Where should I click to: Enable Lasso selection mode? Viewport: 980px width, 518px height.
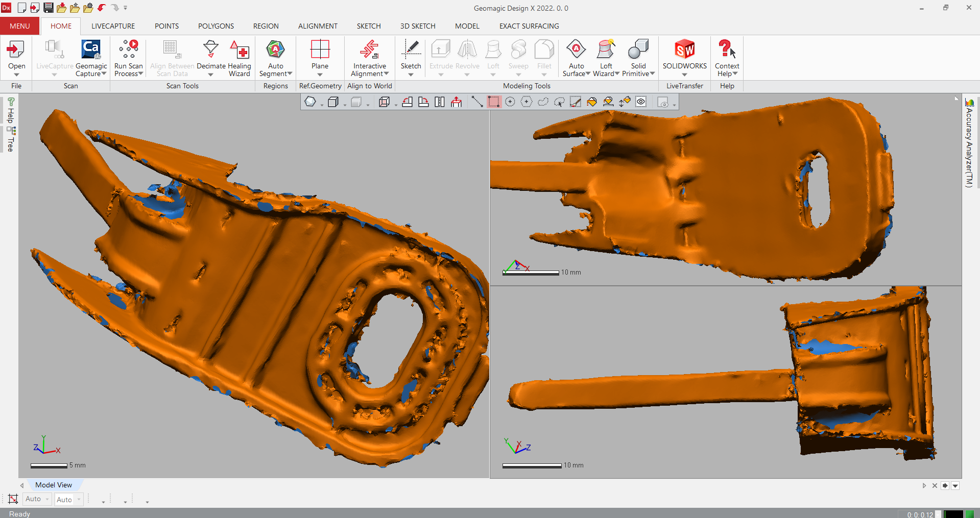click(543, 102)
